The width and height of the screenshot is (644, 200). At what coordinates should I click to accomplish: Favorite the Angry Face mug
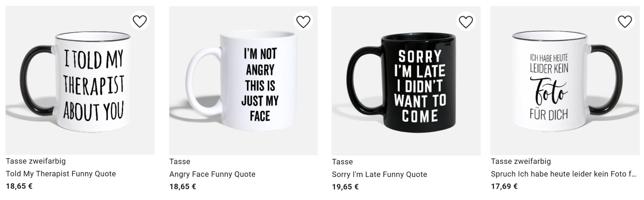[x=303, y=22]
